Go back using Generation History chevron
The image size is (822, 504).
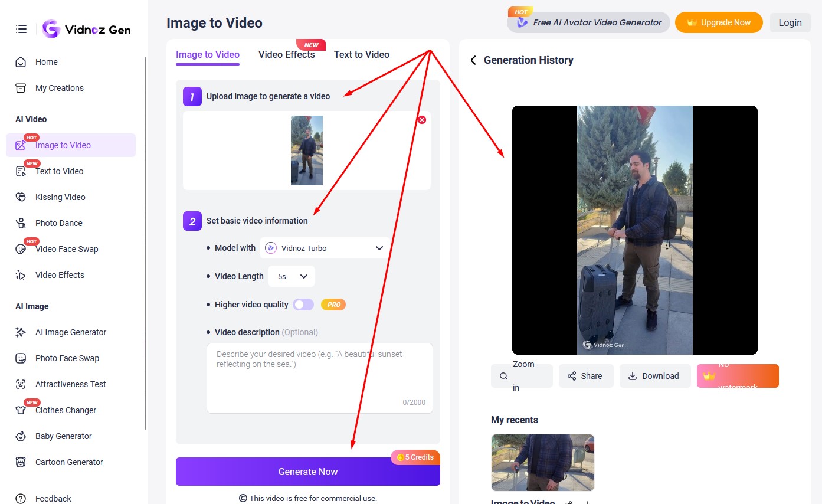473,60
